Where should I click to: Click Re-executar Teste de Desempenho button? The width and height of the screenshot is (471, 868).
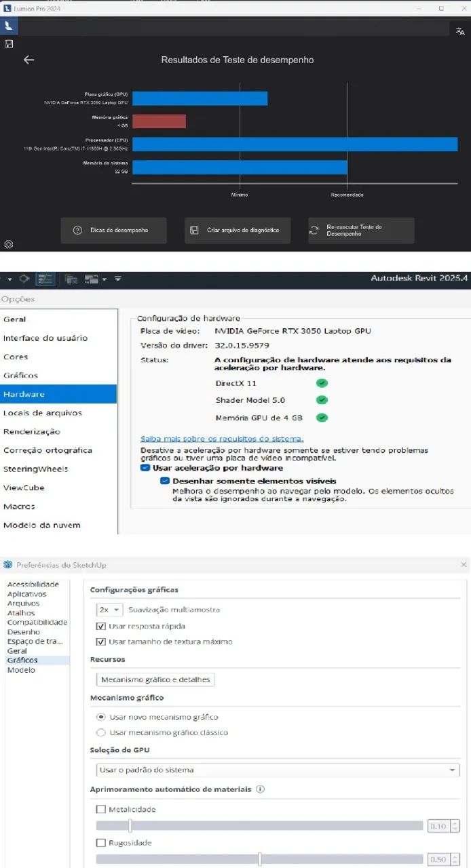pos(361,231)
